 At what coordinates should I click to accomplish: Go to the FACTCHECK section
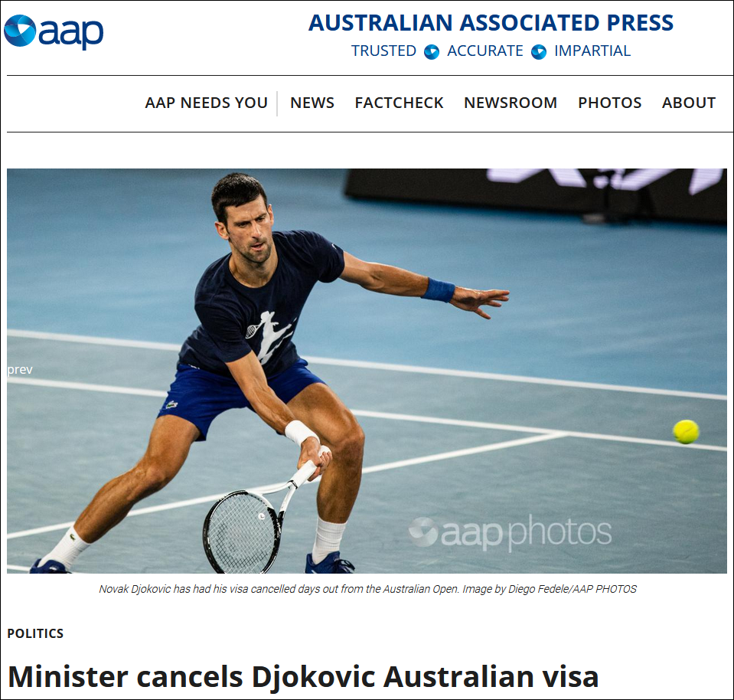399,103
